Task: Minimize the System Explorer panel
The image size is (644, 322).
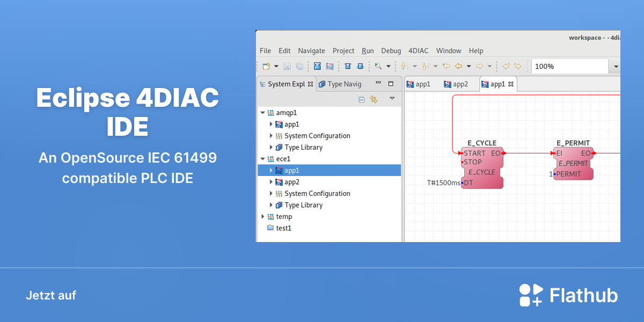Action: pyautogui.click(x=378, y=83)
